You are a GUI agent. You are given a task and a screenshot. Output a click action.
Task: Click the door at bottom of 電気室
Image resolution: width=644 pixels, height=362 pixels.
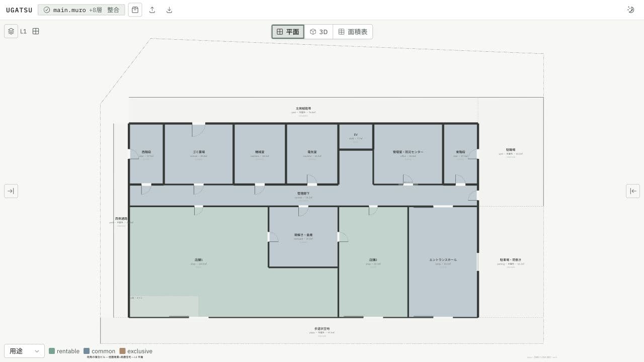click(x=312, y=180)
